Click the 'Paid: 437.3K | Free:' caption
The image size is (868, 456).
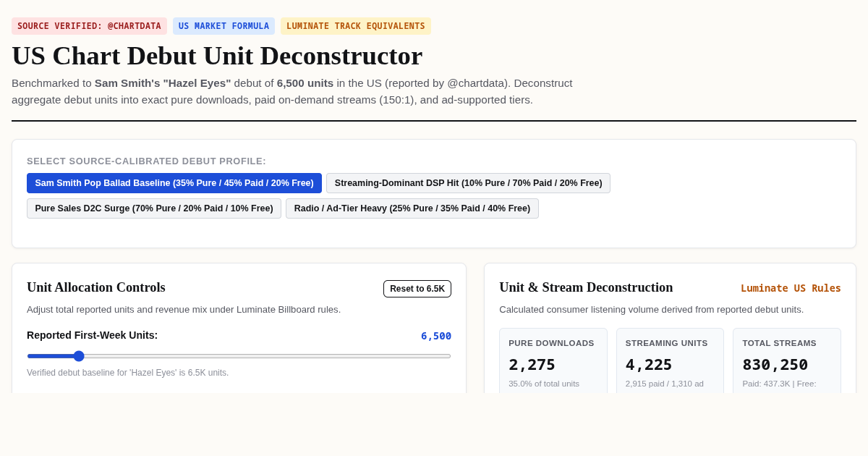[779, 384]
